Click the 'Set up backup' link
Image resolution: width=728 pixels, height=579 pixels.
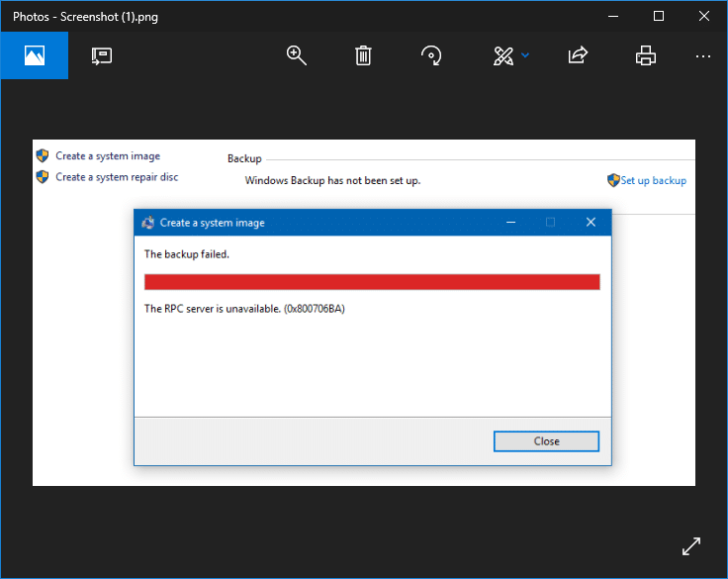click(653, 181)
